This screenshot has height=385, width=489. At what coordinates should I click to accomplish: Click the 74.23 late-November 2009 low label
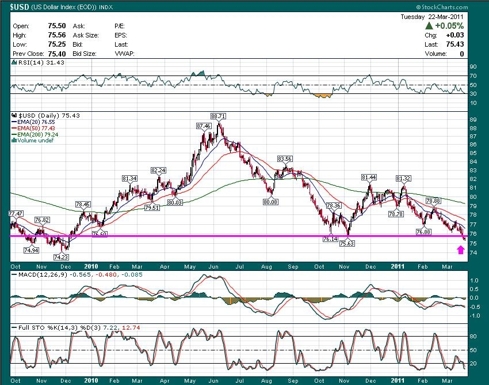pyautogui.click(x=61, y=257)
